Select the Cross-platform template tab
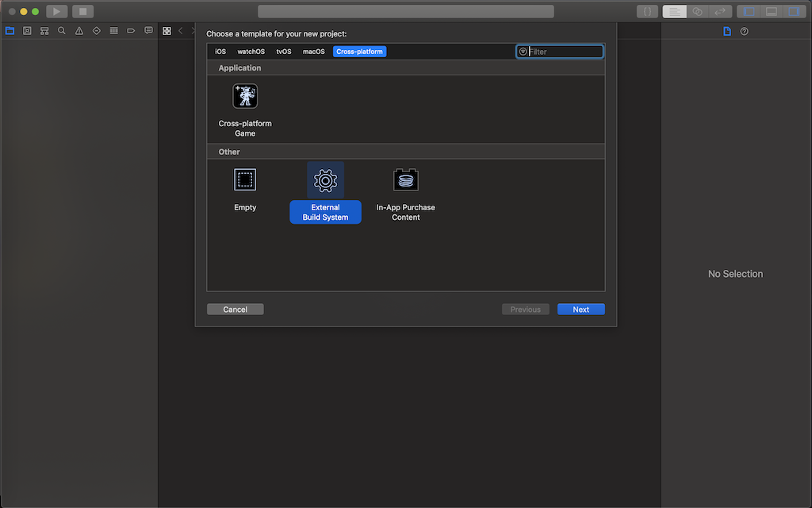 coord(359,52)
